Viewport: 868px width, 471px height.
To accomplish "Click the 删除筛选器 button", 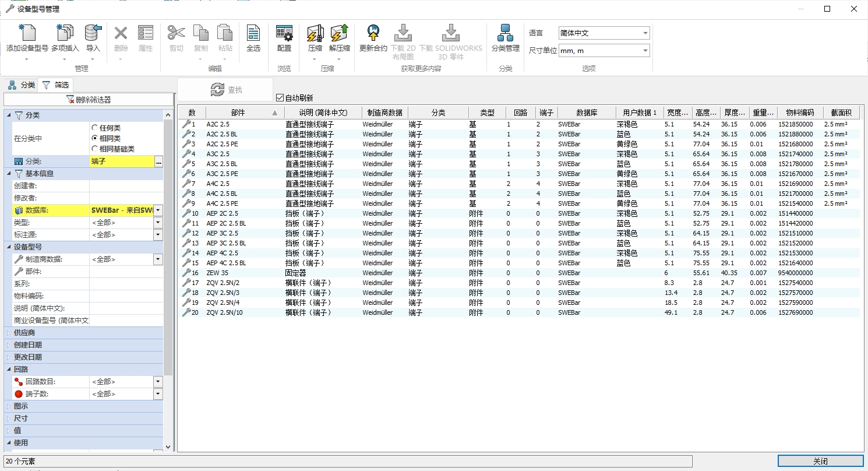I will pyautogui.click(x=89, y=100).
